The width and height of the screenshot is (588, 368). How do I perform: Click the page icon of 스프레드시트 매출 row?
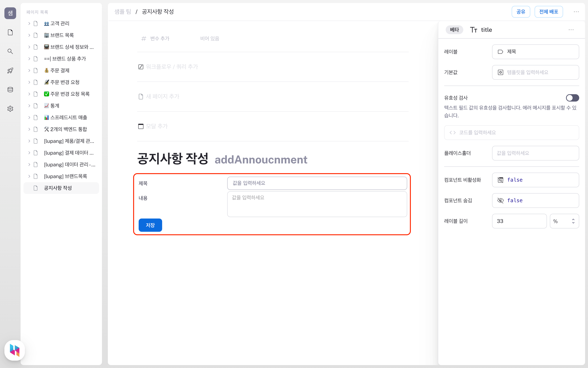[x=35, y=117]
